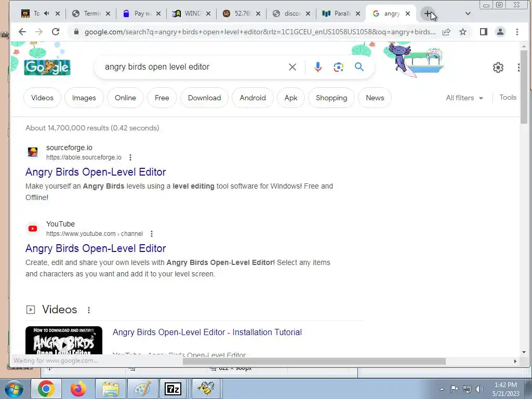Open the site security lock icon
This screenshot has width=532, height=399.
[76, 32]
